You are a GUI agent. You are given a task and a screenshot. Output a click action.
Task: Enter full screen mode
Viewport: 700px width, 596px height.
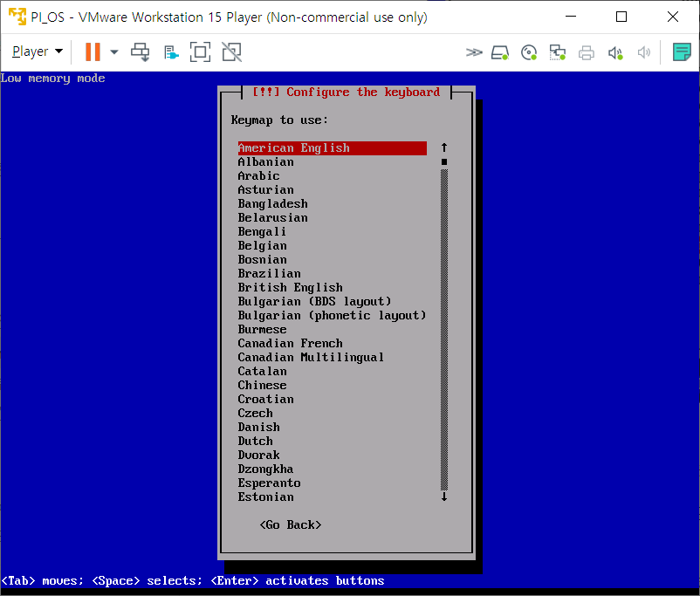click(x=201, y=51)
